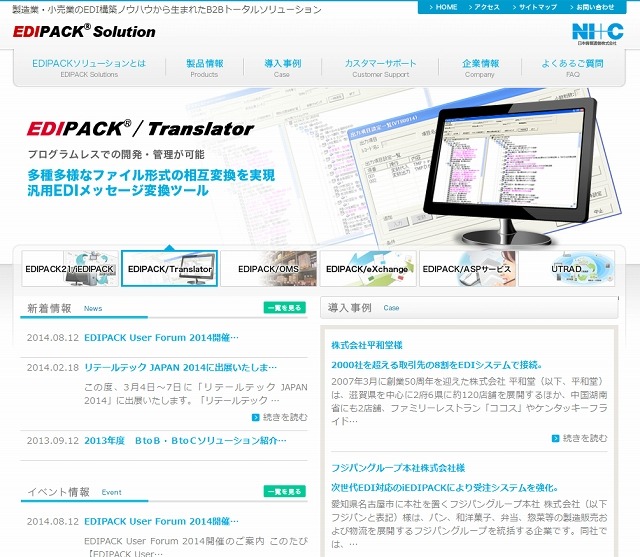Click the 導入事例 Case section header
The image size is (640, 557).
469,308
